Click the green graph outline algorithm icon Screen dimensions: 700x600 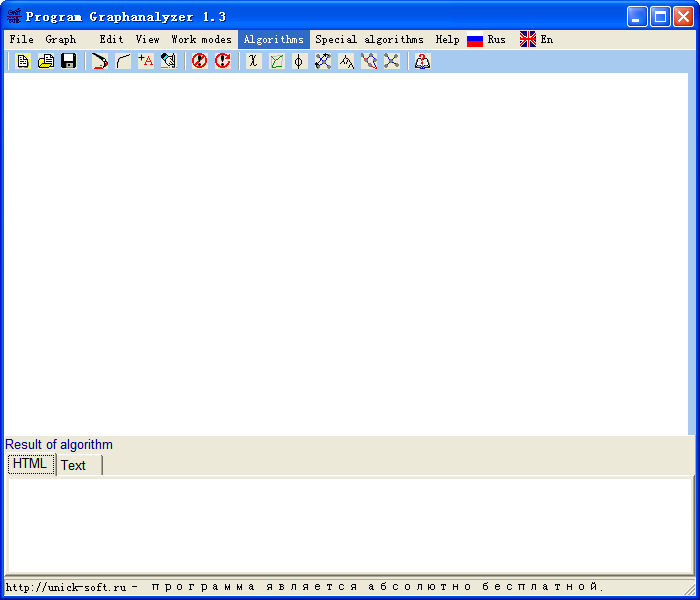tap(276, 61)
